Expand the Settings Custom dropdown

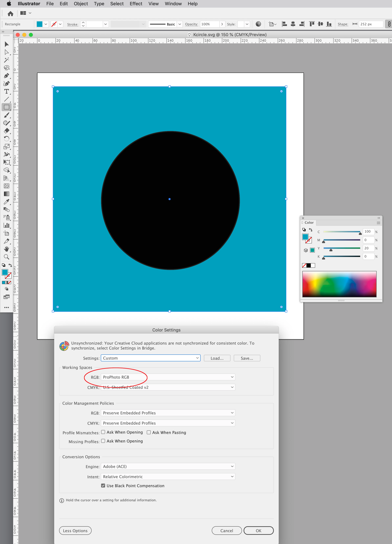click(151, 358)
